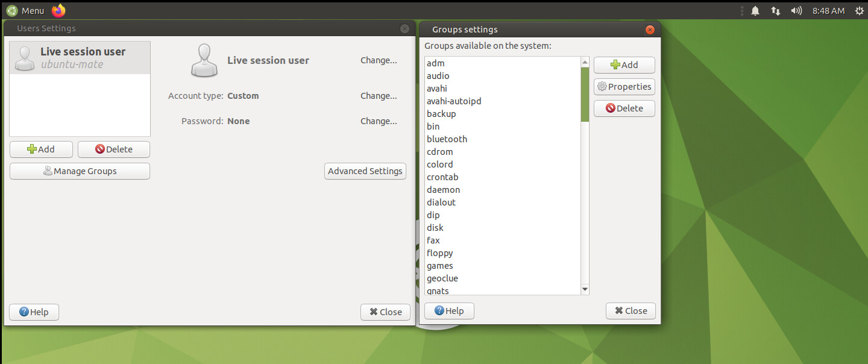The image size is (868, 364).
Task: Select the games group
Action: (503, 266)
